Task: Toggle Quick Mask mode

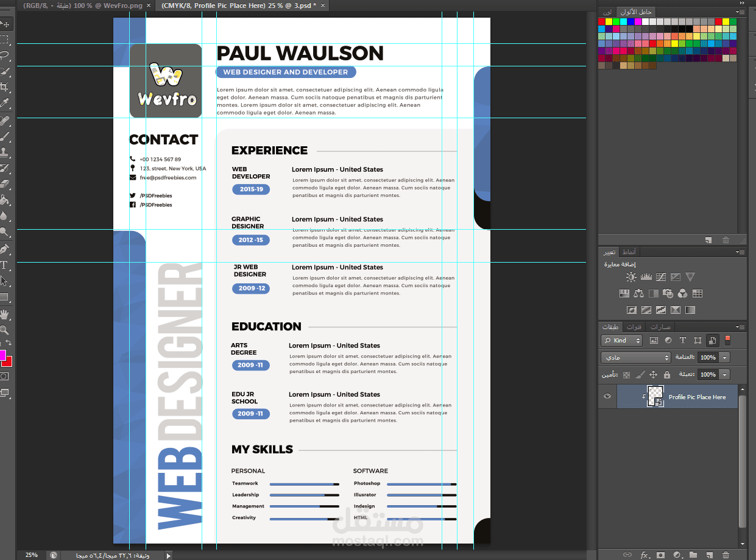Action: 5,377
